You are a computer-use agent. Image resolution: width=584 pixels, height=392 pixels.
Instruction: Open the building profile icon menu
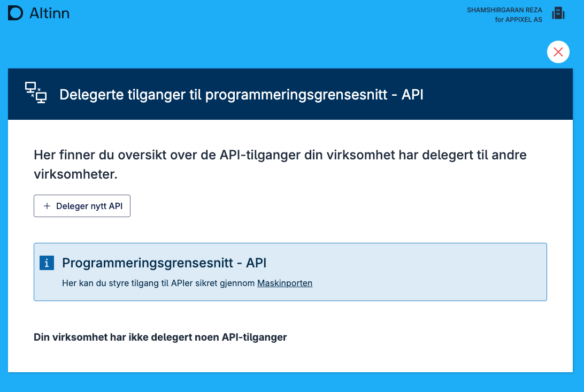(x=558, y=13)
